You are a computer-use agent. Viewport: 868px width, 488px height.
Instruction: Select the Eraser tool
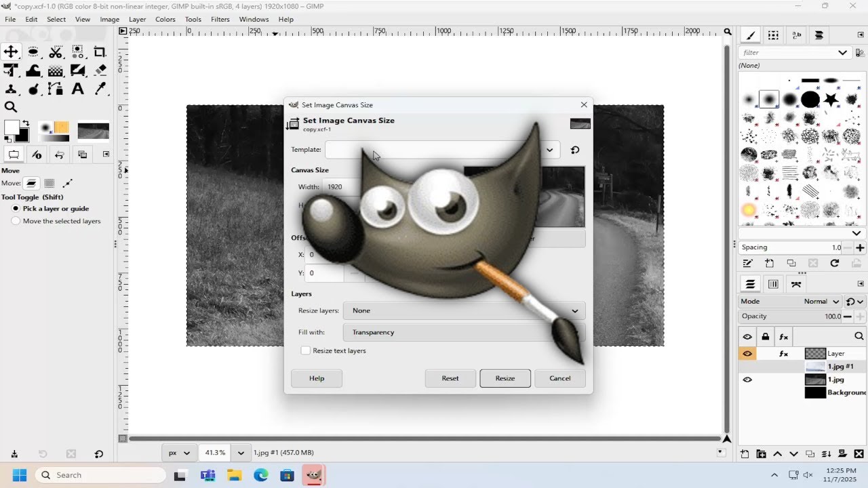pyautogui.click(x=100, y=70)
